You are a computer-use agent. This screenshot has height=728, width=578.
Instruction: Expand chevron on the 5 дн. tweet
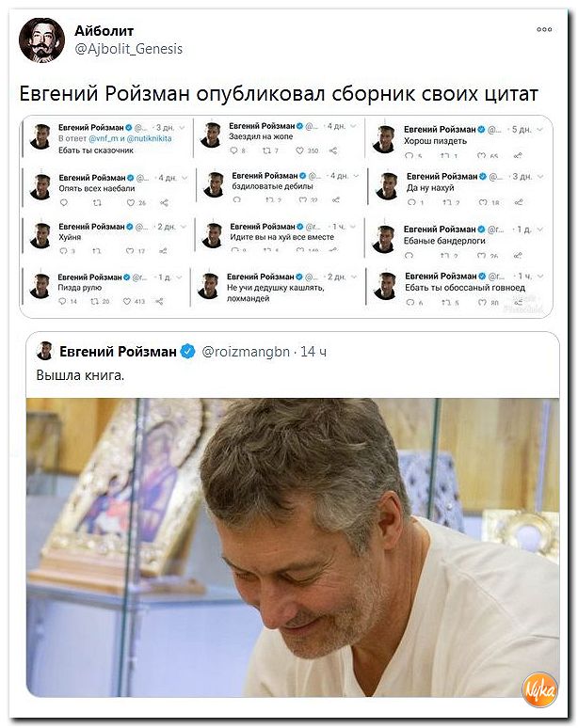coord(539,130)
